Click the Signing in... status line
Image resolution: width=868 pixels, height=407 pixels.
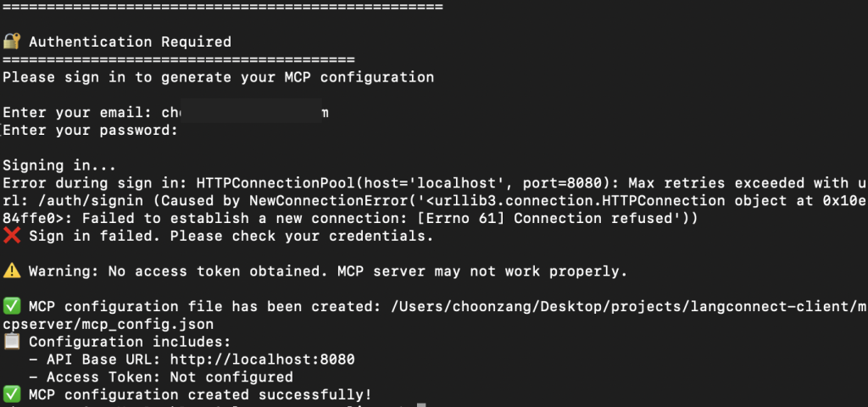59,165
